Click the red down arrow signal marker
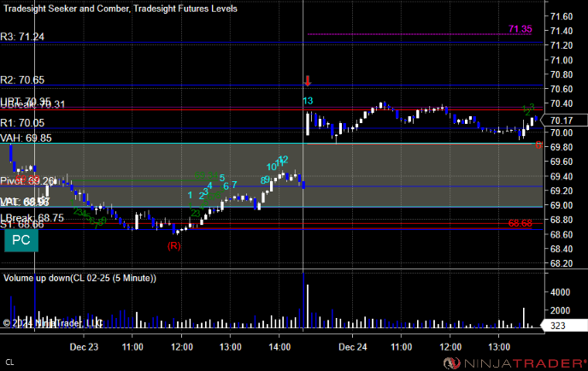Image resolution: width=588 pixels, height=371 pixels. (x=308, y=80)
